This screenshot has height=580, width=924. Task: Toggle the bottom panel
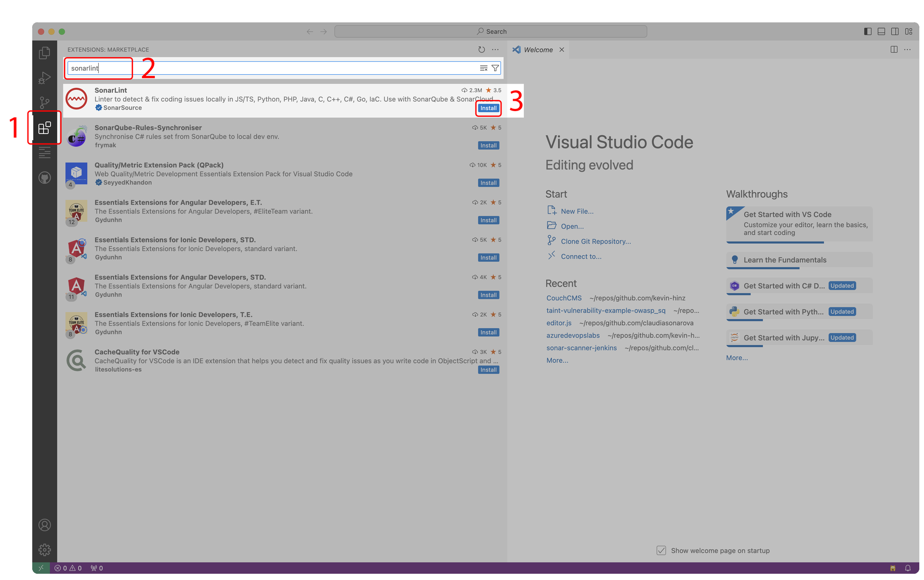point(881,32)
